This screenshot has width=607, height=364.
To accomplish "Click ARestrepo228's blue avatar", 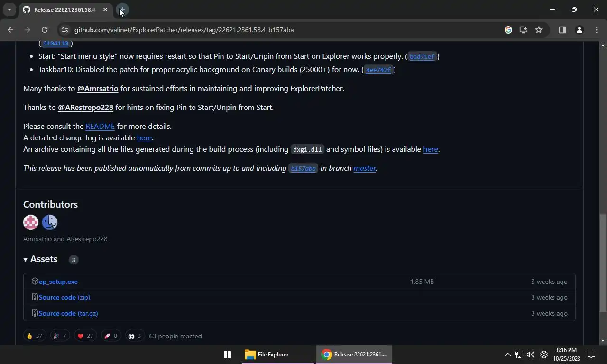I will (x=50, y=222).
